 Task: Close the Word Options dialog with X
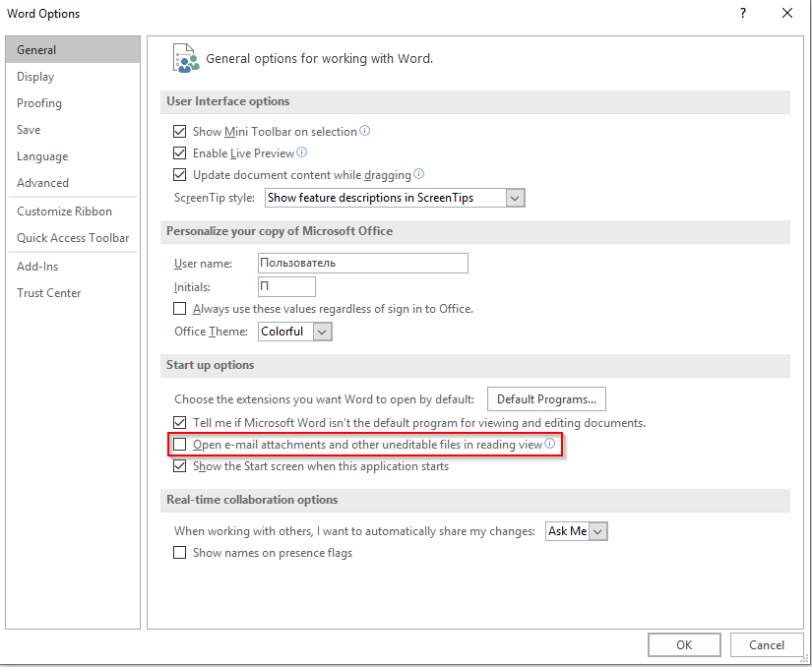click(786, 13)
